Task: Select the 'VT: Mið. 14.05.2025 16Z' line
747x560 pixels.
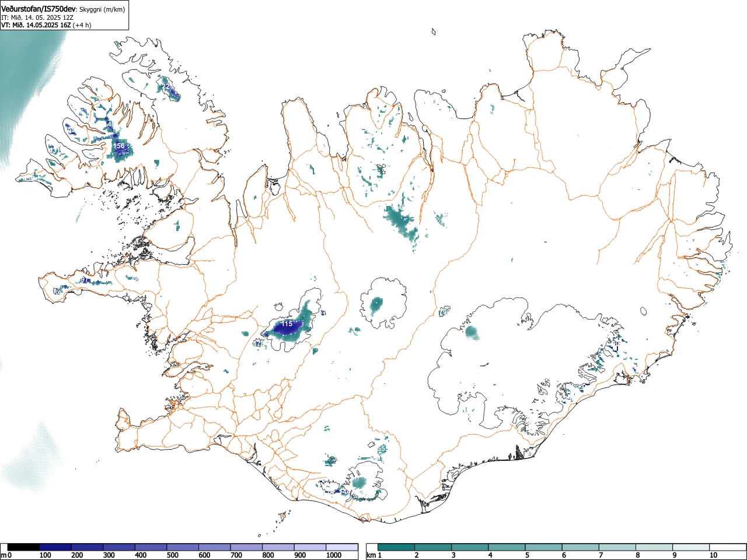Action: pyautogui.click(x=36, y=25)
